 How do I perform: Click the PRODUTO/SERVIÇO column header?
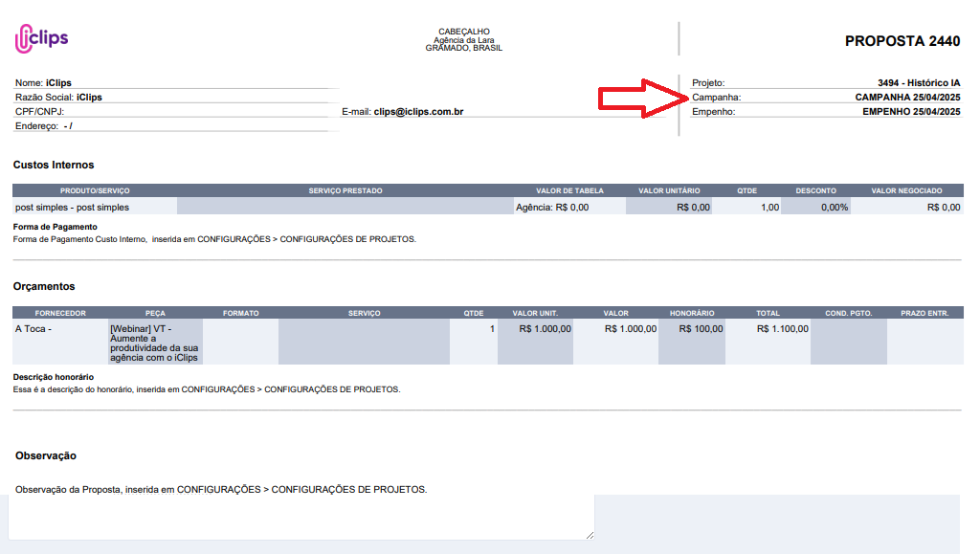[95, 191]
